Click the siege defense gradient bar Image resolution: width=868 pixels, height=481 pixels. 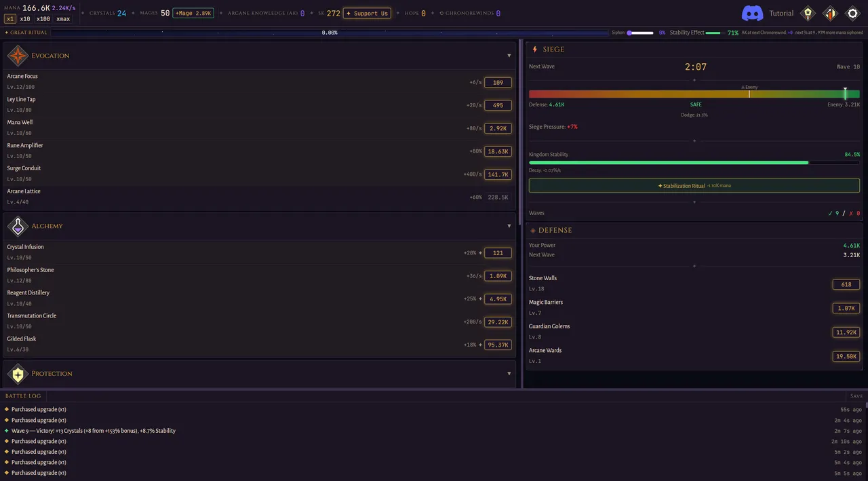click(x=694, y=94)
